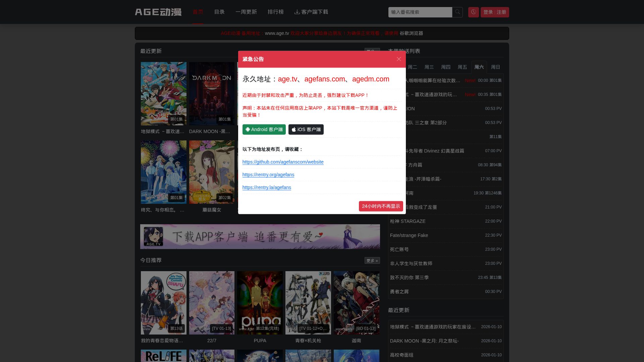Close the emergency announcement dialog
The height and width of the screenshot is (362, 644).
pos(398,59)
